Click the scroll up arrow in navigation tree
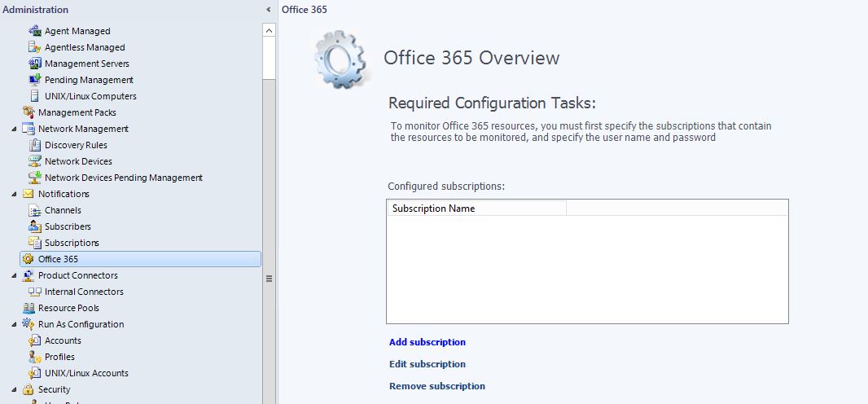The height and width of the screenshot is (404, 868). pyautogui.click(x=269, y=30)
